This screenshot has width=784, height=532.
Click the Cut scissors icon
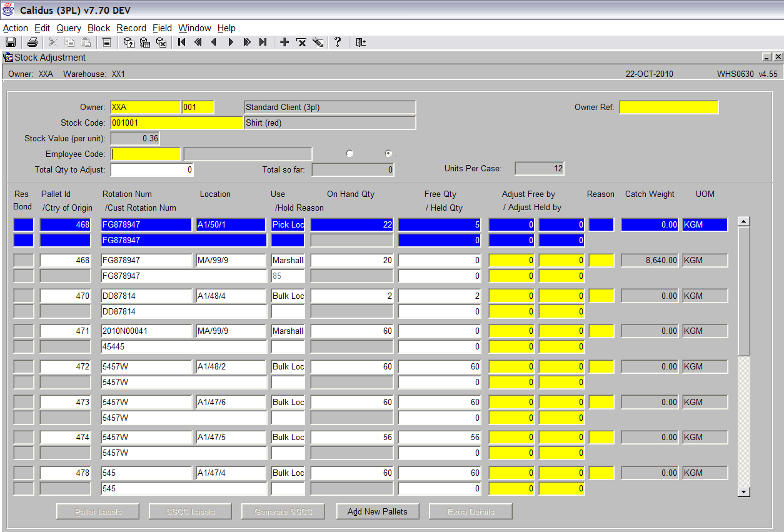53,42
